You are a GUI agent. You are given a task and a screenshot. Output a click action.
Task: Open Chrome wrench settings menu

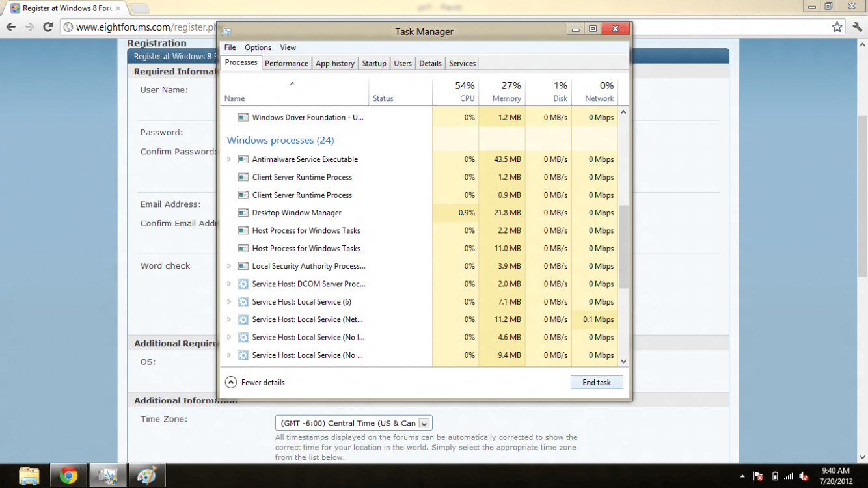pyautogui.click(x=857, y=27)
